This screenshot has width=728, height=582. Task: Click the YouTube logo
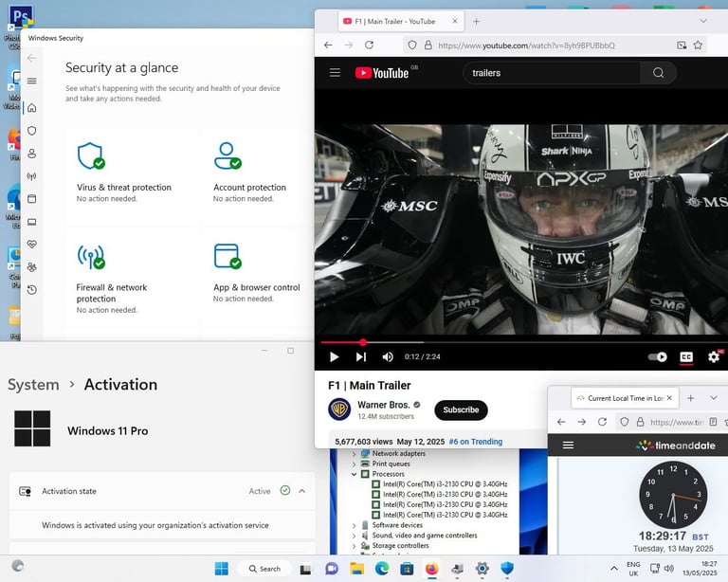tap(382, 73)
